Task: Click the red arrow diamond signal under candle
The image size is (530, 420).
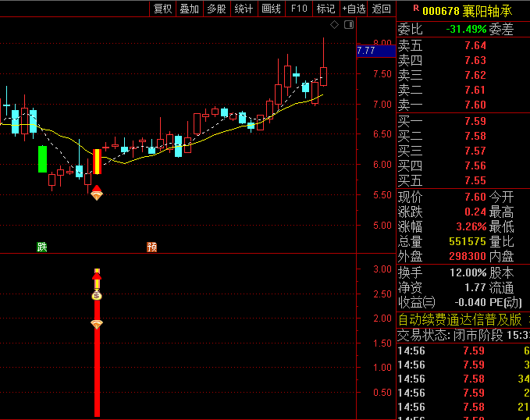Action: pos(97,193)
